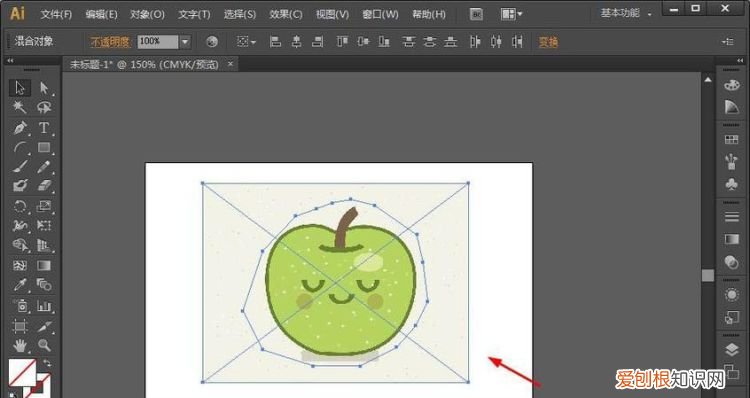The image size is (750, 398).
Task: Select the Scale tool
Action: pos(44,206)
